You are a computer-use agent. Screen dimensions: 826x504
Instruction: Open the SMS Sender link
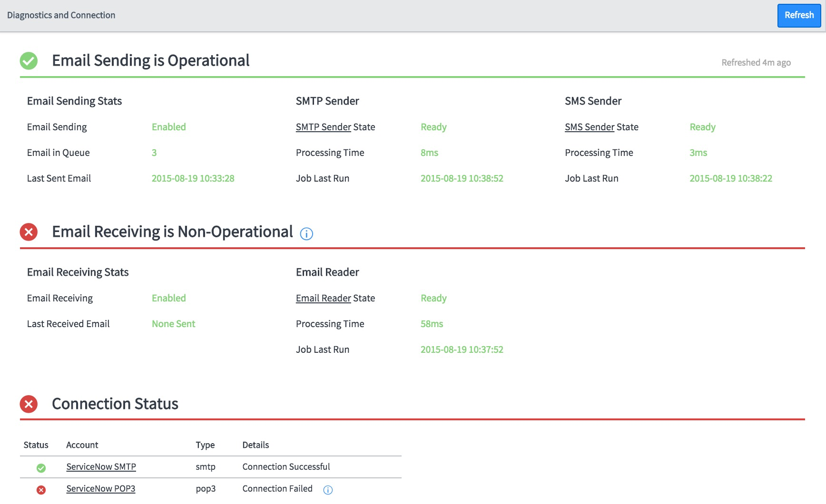click(x=590, y=127)
